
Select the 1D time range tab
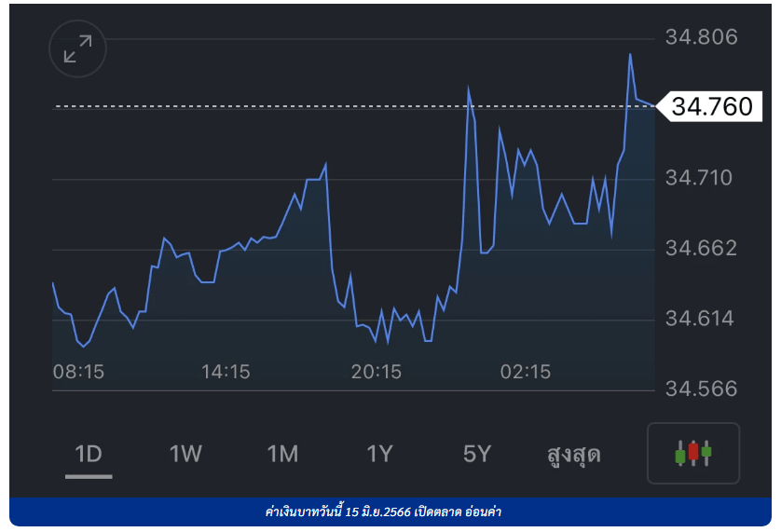89,455
